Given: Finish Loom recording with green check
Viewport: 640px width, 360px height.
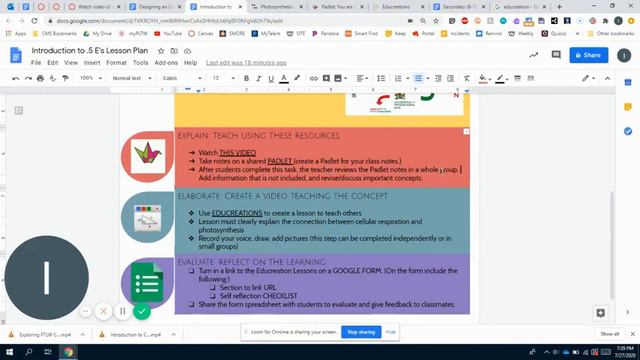Looking at the screenshot, I should coord(142,311).
